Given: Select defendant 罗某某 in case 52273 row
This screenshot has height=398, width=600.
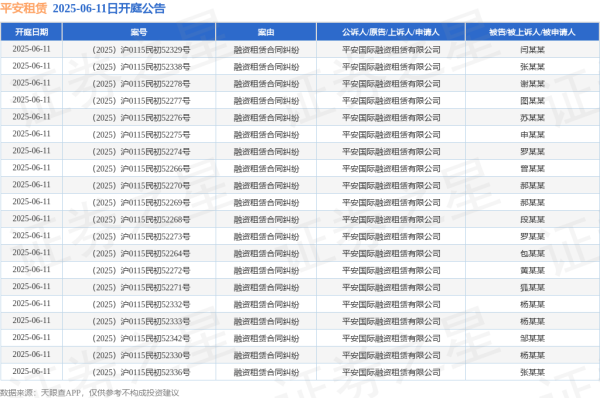Looking at the screenshot, I should click(532, 237).
